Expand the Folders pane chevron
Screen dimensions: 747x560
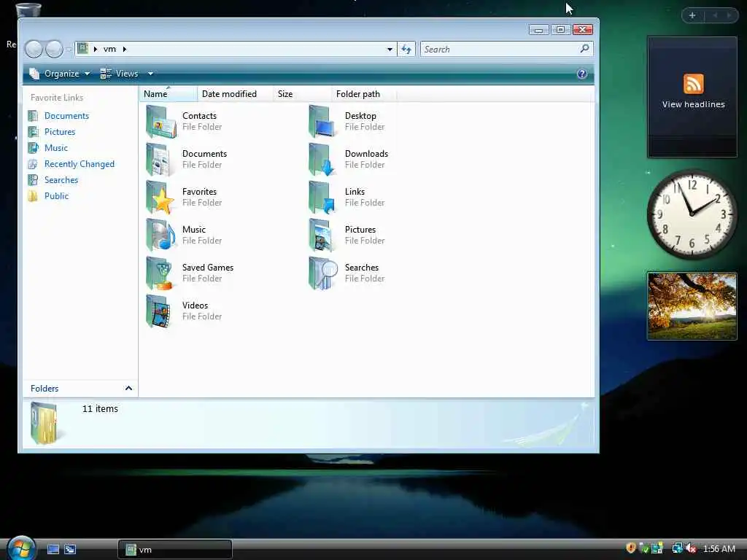pos(128,388)
